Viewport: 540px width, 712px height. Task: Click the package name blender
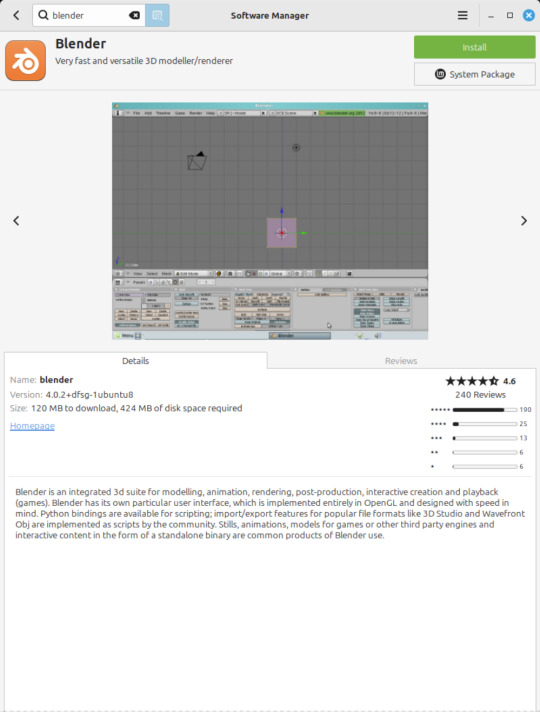coord(56,380)
